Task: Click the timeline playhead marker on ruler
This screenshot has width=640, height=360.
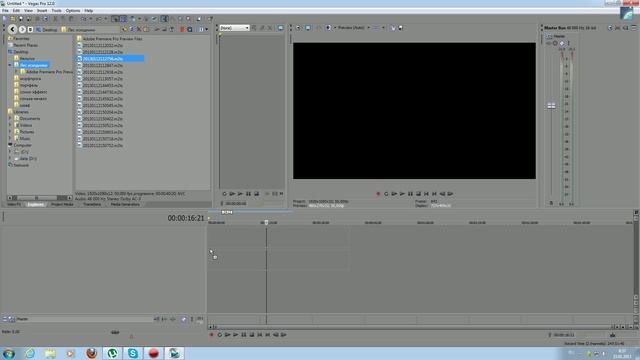Action: 266,223
